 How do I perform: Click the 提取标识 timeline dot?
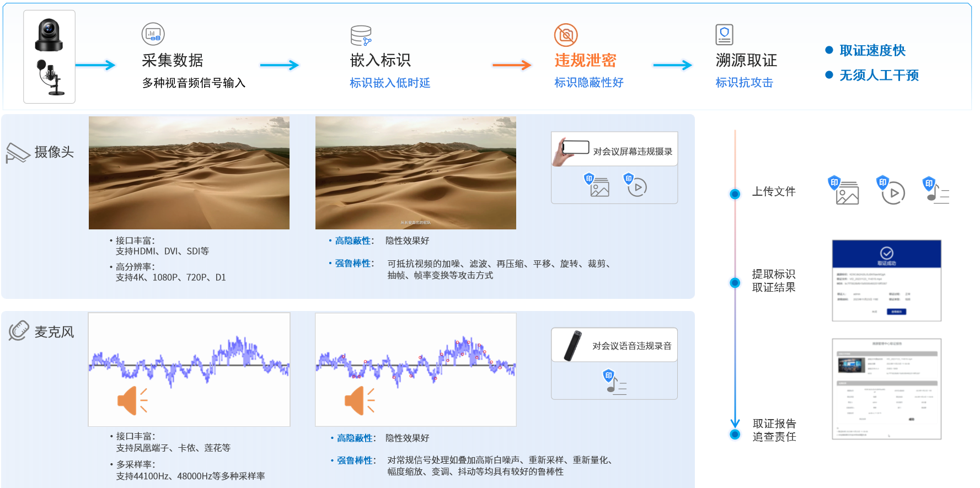pyautogui.click(x=735, y=282)
